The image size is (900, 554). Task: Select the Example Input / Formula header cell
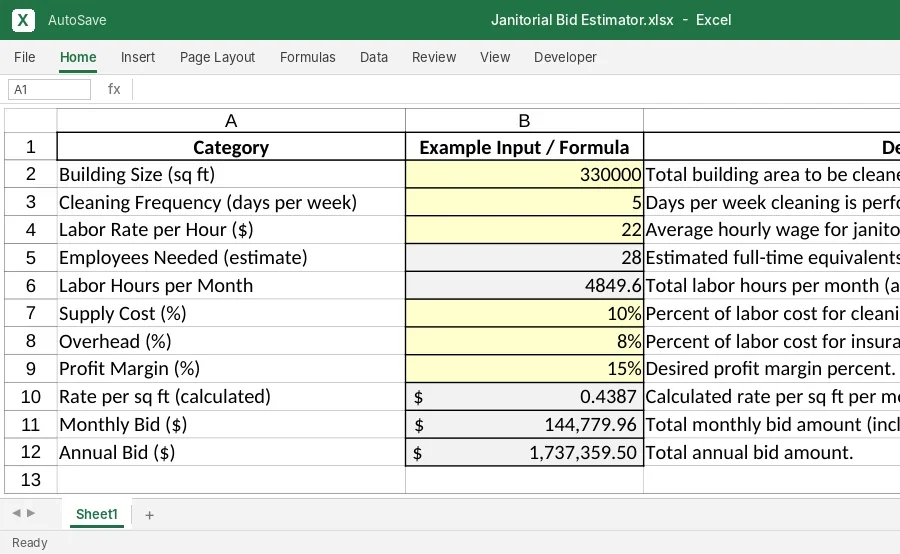click(524, 147)
